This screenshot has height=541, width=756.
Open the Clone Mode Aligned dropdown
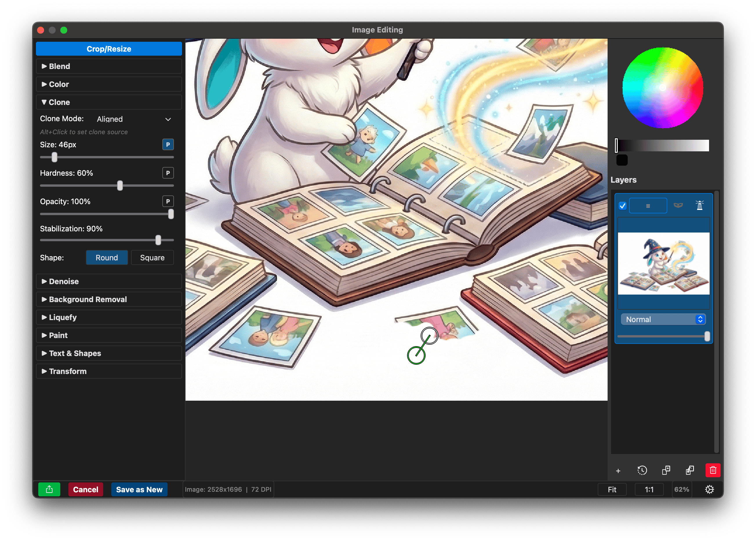[134, 119]
